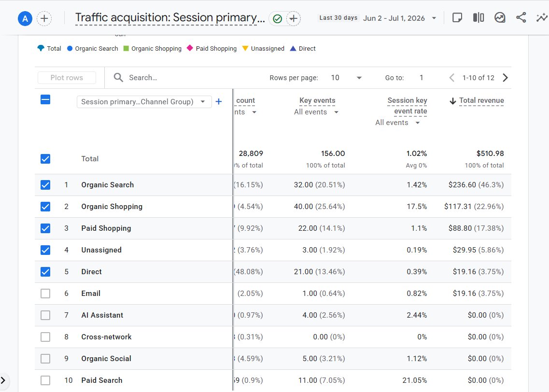The height and width of the screenshot is (392, 549).
Task: Toggle the select-all rows checkbox
Action: point(45,100)
